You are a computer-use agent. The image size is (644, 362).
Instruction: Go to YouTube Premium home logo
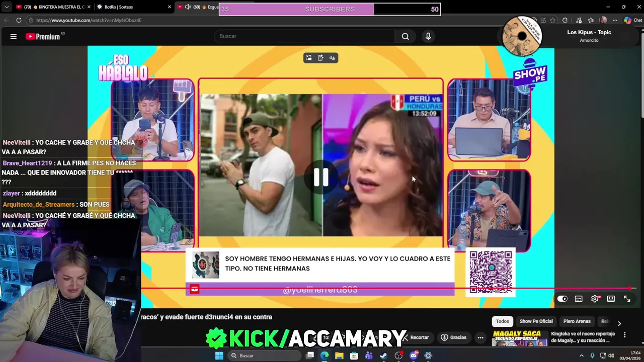point(43,36)
